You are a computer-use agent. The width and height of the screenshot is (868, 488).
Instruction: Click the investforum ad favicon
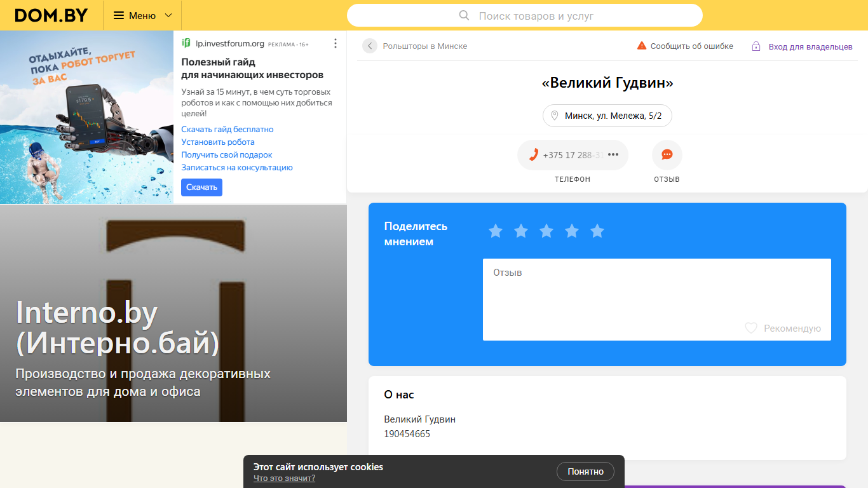(186, 43)
